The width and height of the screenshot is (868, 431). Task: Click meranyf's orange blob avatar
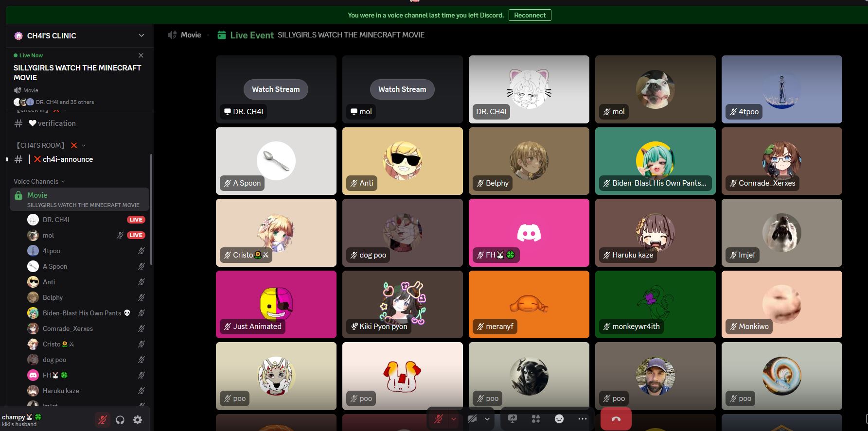click(x=529, y=305)
